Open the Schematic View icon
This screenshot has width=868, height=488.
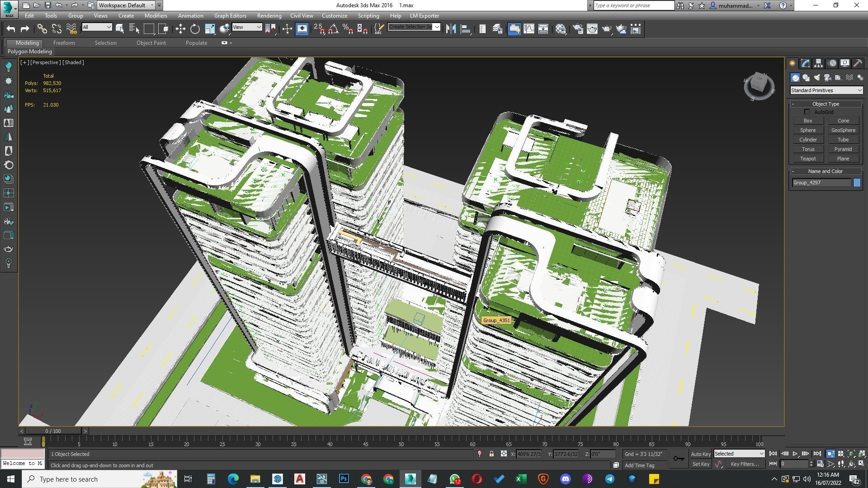543,29
